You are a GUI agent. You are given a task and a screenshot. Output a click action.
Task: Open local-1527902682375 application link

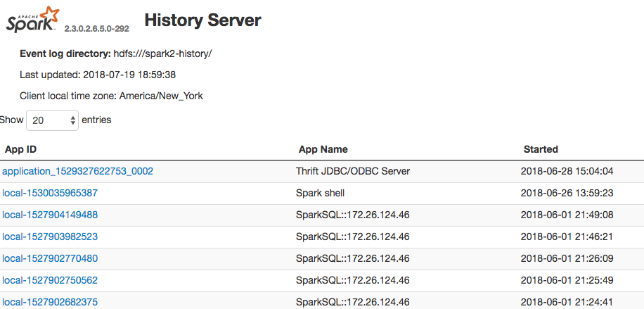pos(50,302)
